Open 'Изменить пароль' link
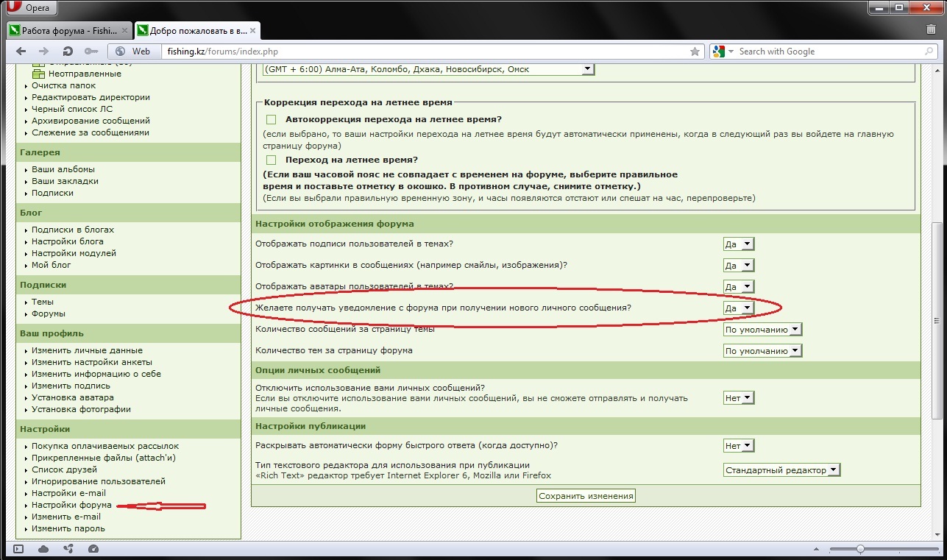947x560 pixels. coord(68,528)
